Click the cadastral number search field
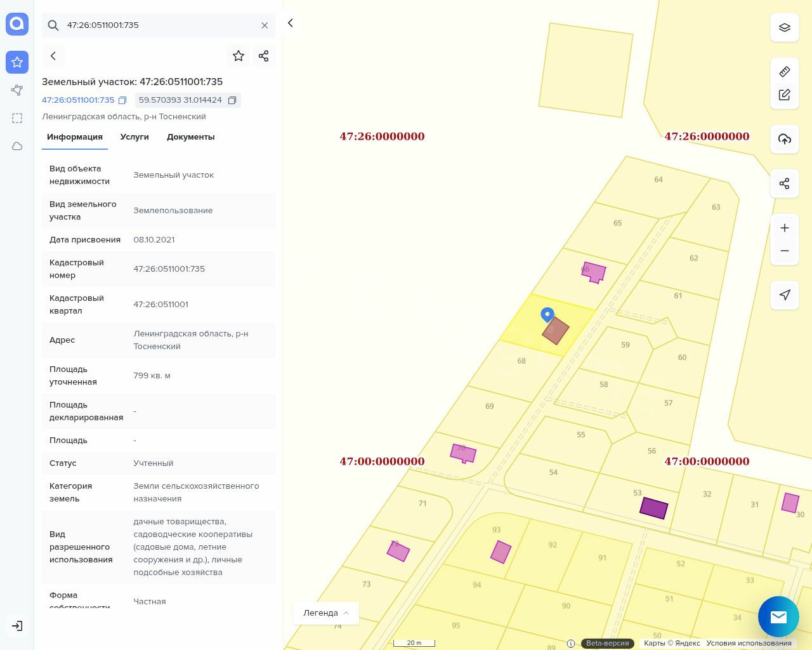Viewport: 812px width, 650px height. tap(159, 25)
